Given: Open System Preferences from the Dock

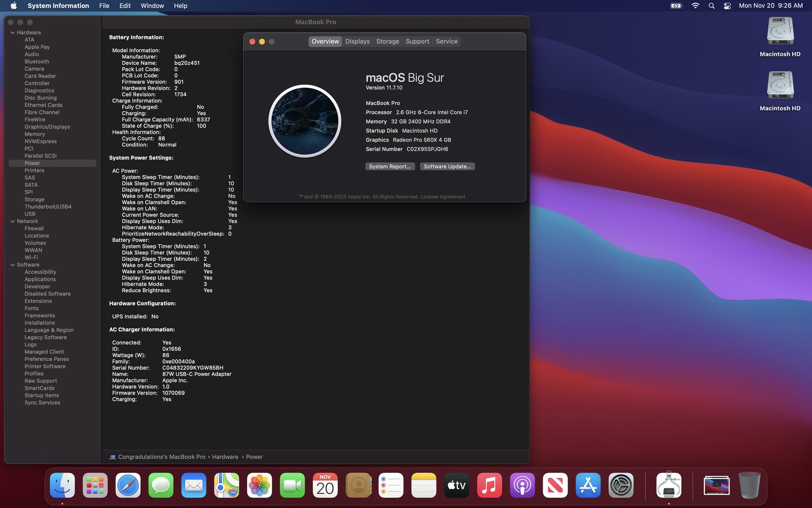Looking at the screenshot, I should click(x=621, y=485).
